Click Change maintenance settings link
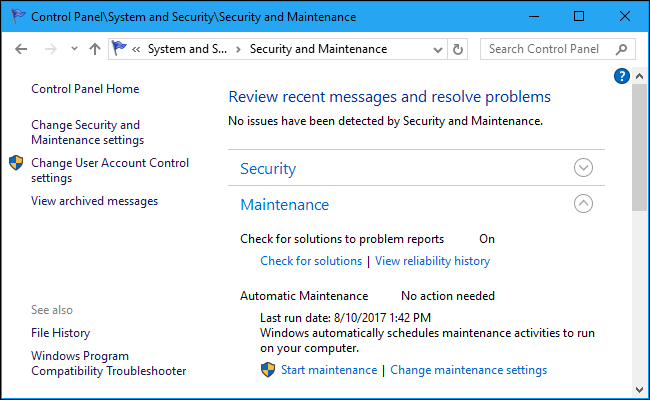The image size is (650, 400). click(x=468, y=370)
